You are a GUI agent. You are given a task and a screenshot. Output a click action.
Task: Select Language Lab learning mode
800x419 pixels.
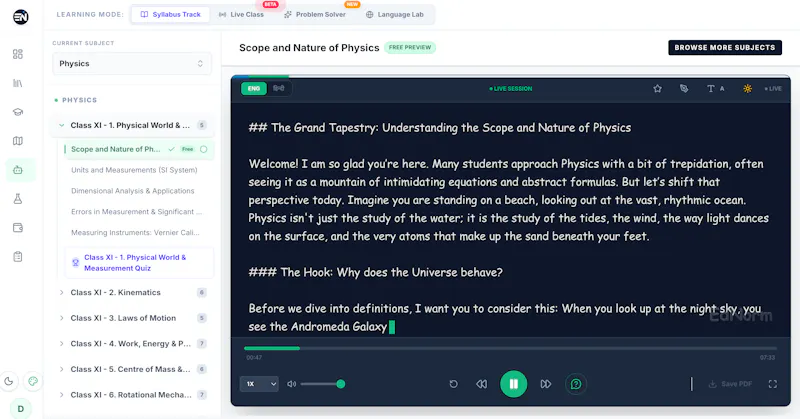[395, 14]
